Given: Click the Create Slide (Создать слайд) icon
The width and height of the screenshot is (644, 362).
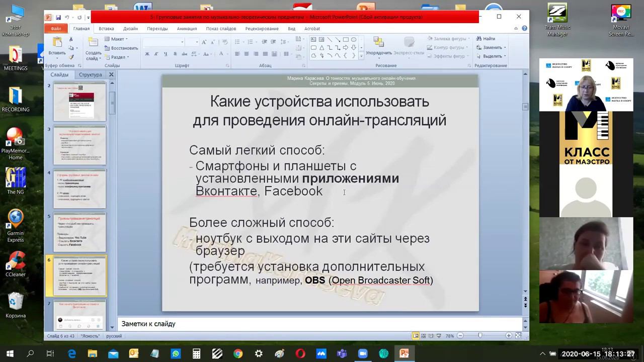Looking at the screenshot, I should click(93, 43).
